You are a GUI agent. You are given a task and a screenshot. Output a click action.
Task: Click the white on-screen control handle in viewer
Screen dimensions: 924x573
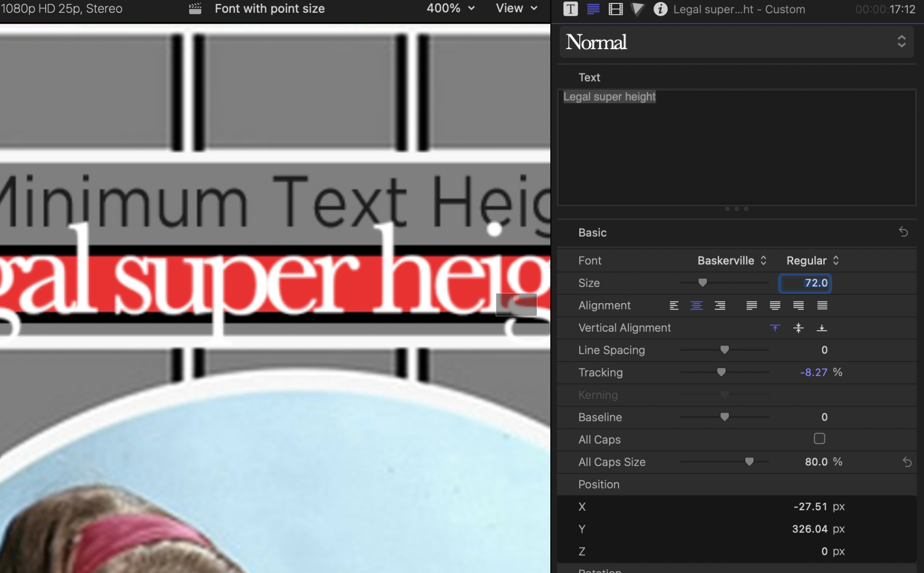pos(495,229)
